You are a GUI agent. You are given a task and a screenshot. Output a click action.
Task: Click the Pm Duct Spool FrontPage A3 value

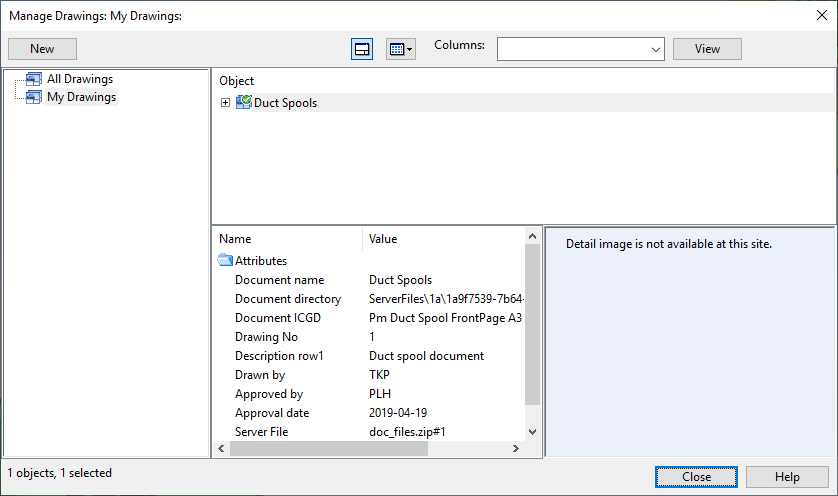coord(445,318)
